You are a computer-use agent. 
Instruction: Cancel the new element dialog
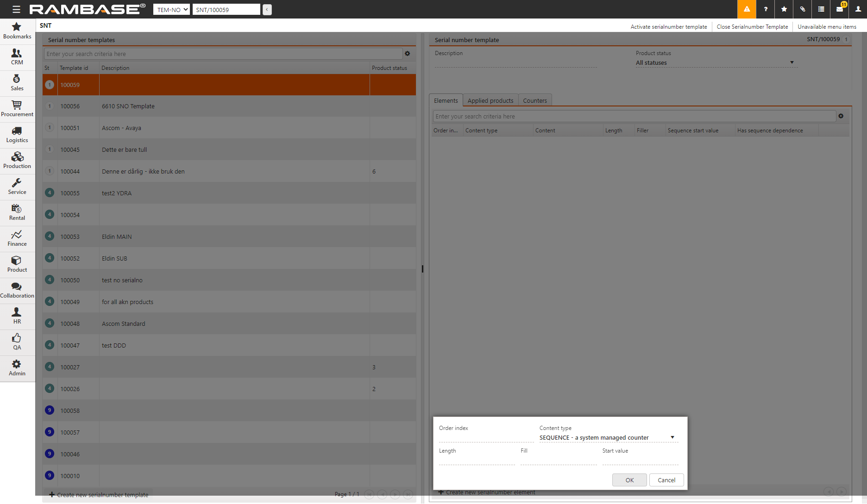click(x=666, y=480)
